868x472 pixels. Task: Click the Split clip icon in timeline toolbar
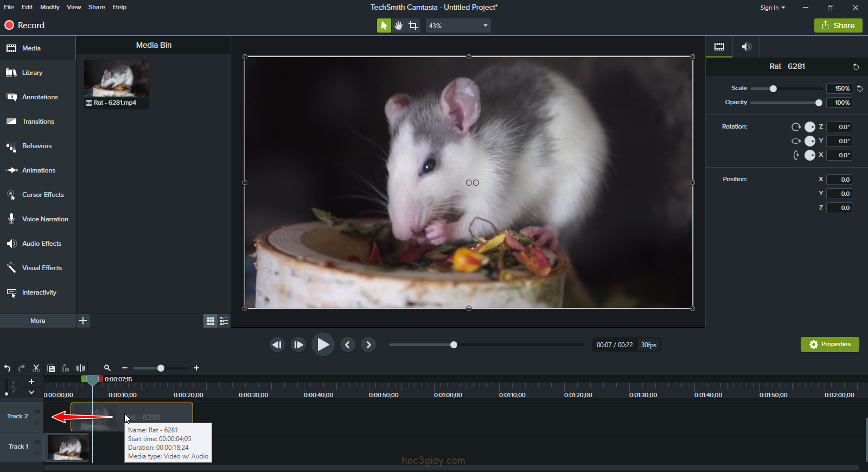(80, 368)
